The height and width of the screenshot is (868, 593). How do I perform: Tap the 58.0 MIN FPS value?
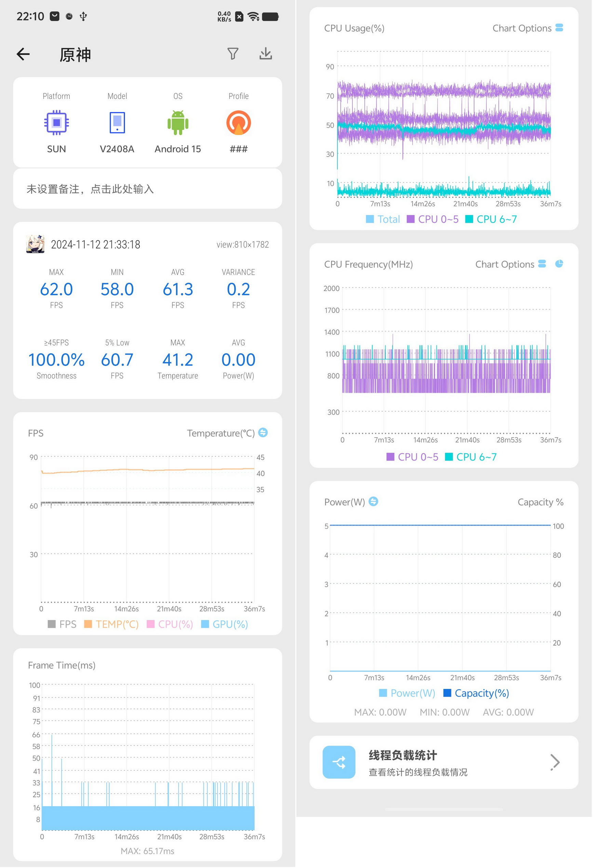[x=117, y=289]
